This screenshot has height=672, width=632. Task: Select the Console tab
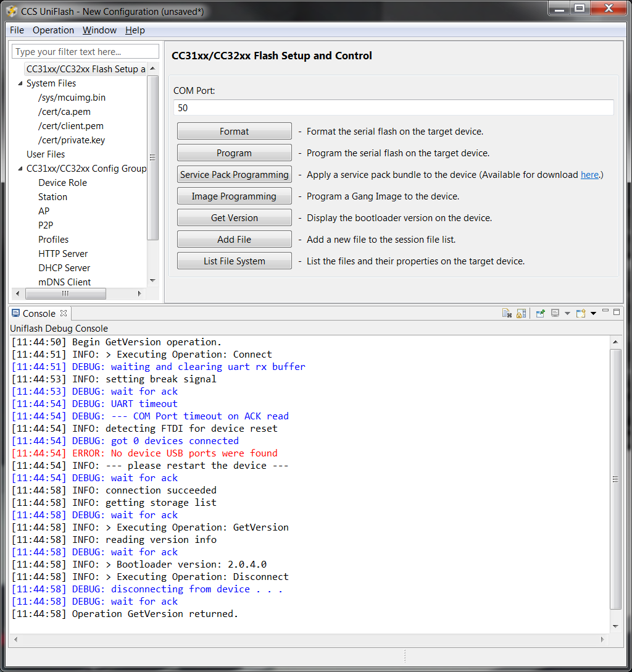[39, 313]
